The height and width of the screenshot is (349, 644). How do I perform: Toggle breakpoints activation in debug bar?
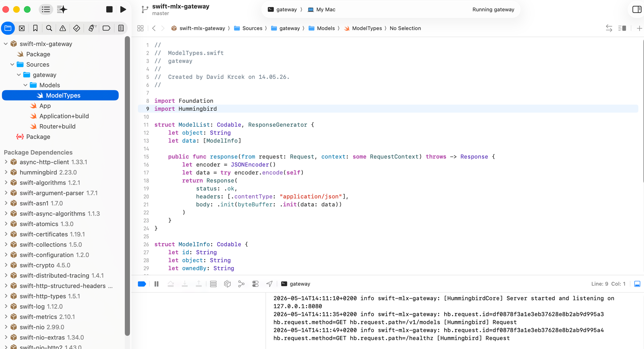click(x=142, y=284)
